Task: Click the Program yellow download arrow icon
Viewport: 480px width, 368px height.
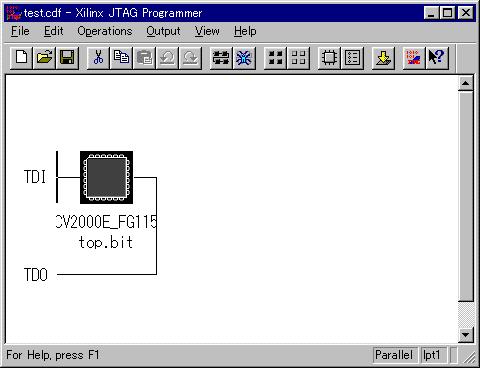Action: click(383, 58)
